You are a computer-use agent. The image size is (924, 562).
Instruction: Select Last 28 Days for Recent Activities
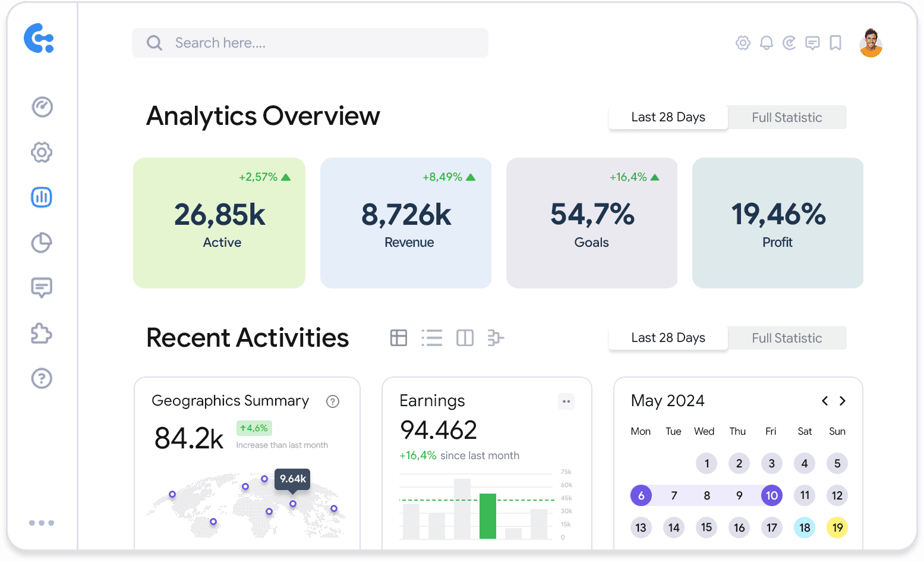(668, 337)
